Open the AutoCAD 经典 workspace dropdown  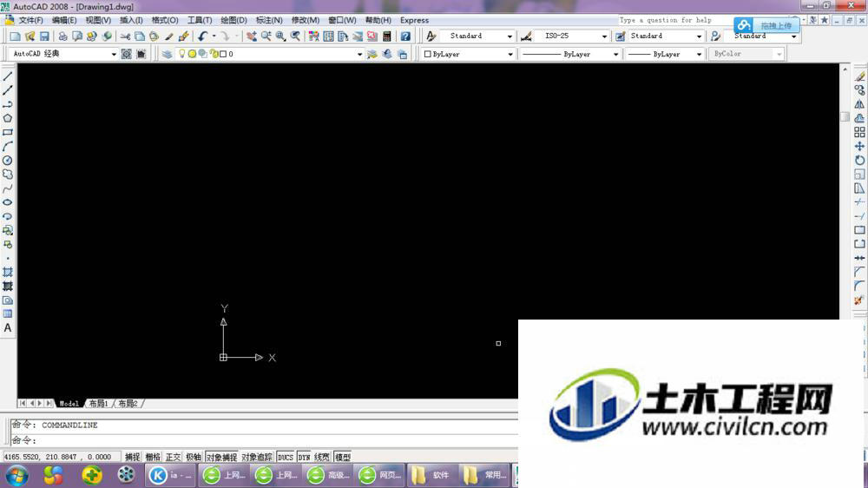point(114,55)
